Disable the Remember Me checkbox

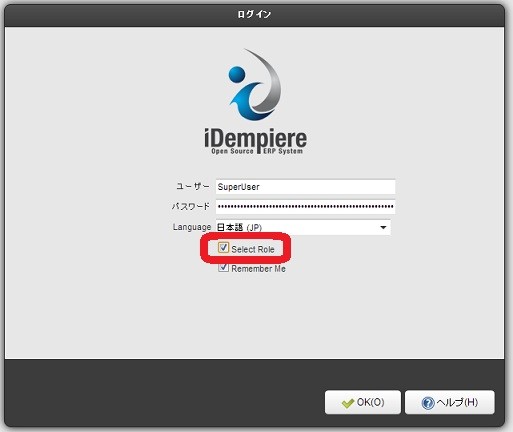point(223,268)
